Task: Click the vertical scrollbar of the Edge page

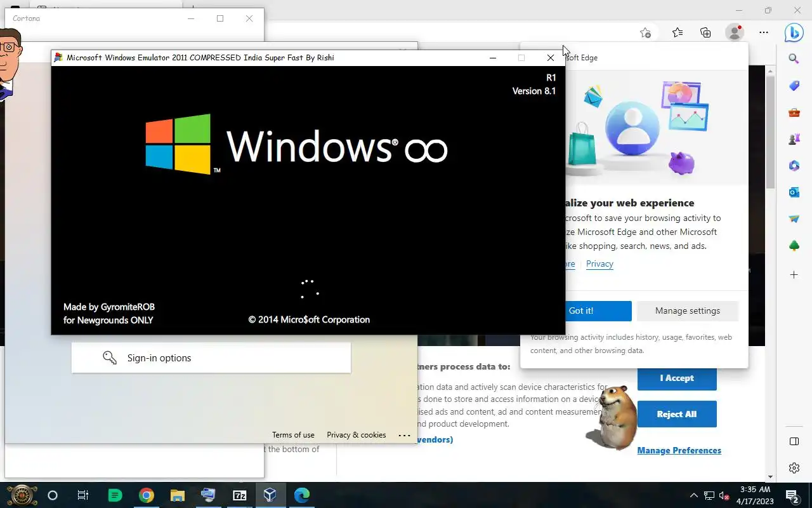Action: pos(771,132)
